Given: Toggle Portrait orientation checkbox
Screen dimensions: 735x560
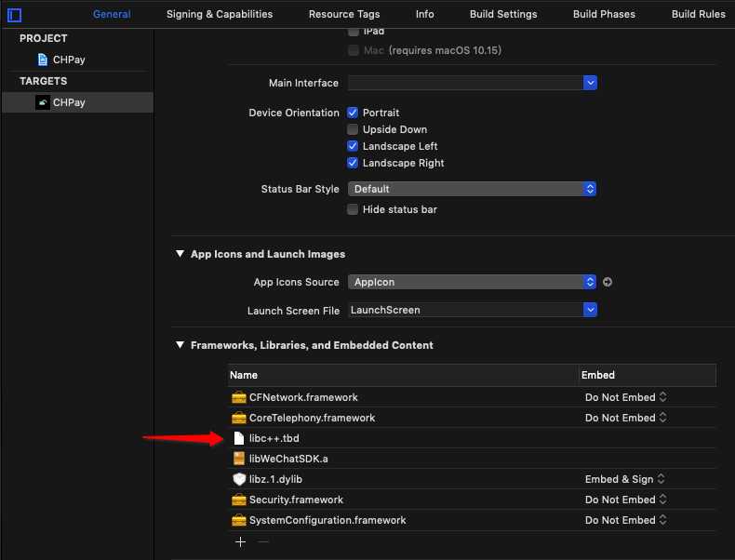Looking at the screenshot, I should coord(353,113).
